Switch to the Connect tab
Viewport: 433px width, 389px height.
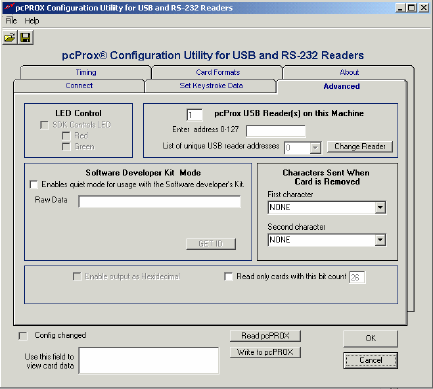click(x=79, y=86)
